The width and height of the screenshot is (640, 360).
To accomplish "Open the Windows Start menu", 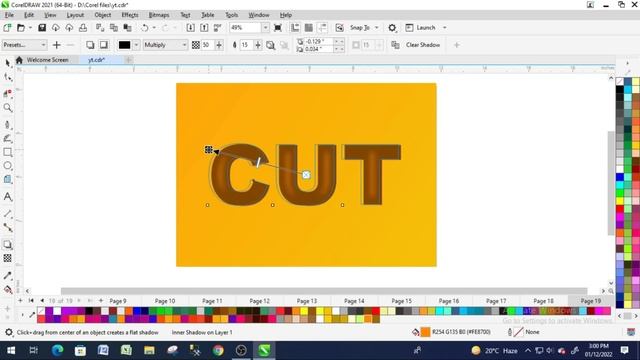I will 11,350.
